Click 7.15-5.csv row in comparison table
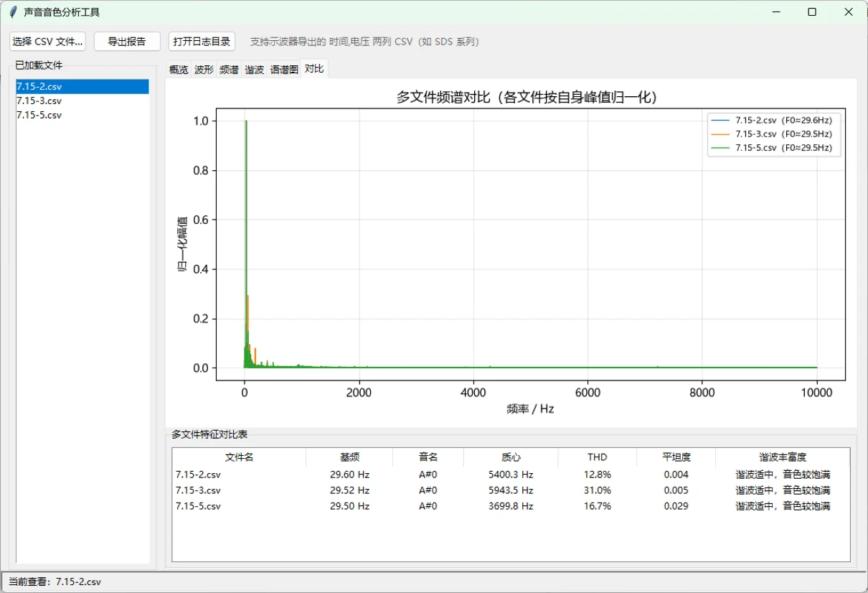Screen dimensions: 868x593 click(511, 506)
